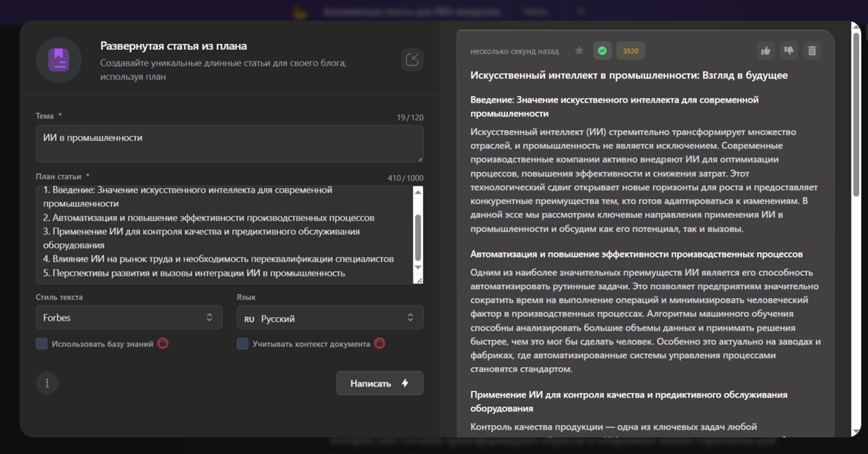Toggle the 'Учитывать контекст документа' checkbox
Image resolution: width=868 pixels, height=454 pixels.
(242, 344)
